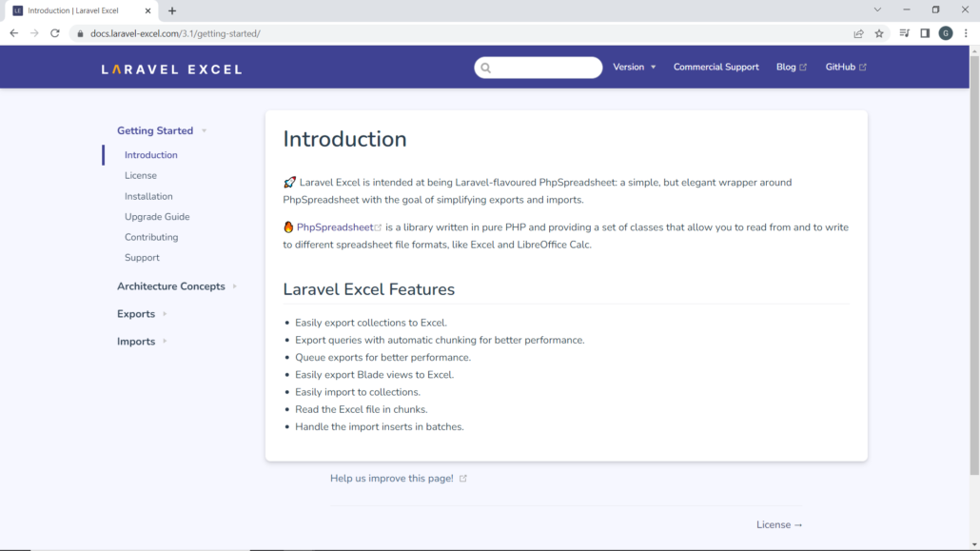Viewport: 980px width, 551px height.
Task: Click 'Queue exports for better performance.' text
Action: coord(383,358)
